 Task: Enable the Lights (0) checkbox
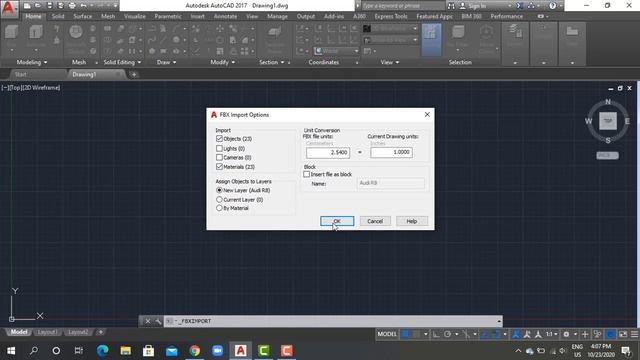pyautogui.click(x=219, y=149)
